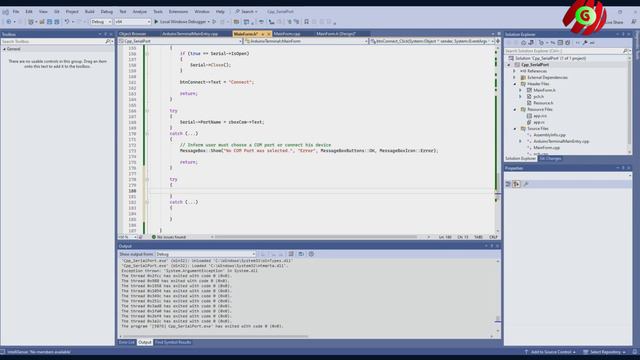Screen dimensions: 640x360
Task: Open the Debug menu
Action: pos(107,11)
